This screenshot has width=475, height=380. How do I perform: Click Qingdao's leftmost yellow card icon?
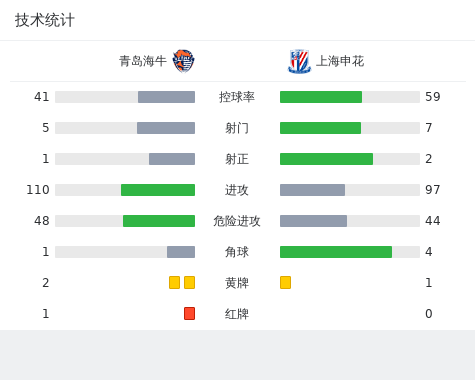pyautogui.click(x=174, y=283)
